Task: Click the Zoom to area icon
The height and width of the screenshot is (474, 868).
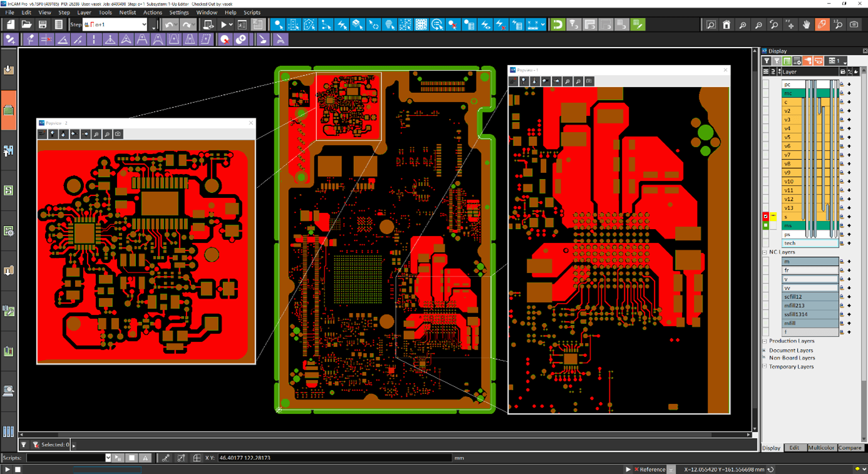Action: pyautogui.click(x=711, y=25)
